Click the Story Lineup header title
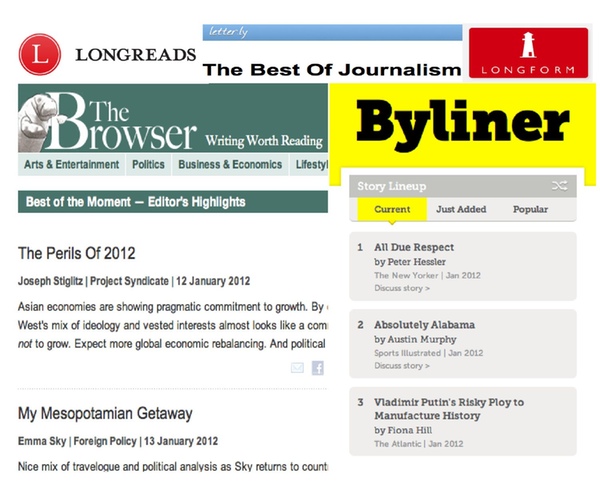The width and height of the screenshot is (600, 485). (x=391, y=186)
